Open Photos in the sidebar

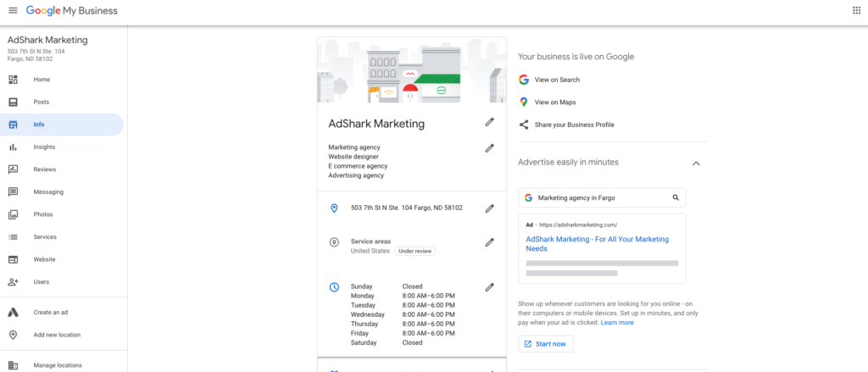coord(43,214)
